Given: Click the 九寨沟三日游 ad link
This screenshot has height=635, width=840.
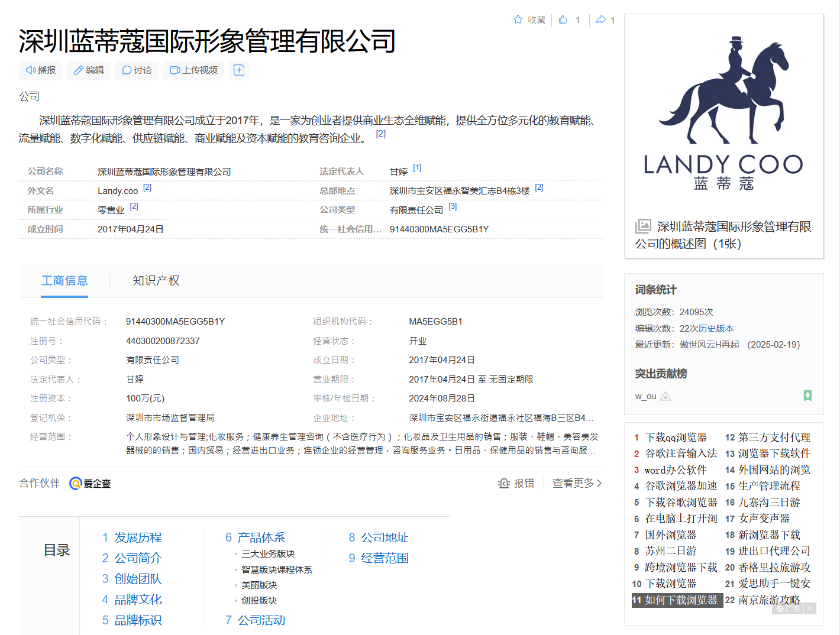Looking at the screenshot, I should click(x=769, y=503).
